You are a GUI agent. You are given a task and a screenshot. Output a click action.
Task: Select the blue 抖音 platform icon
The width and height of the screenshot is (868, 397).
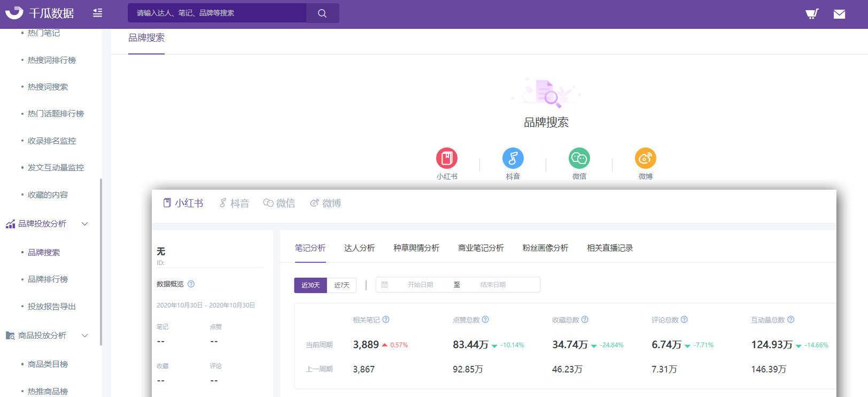click(513, 159)
